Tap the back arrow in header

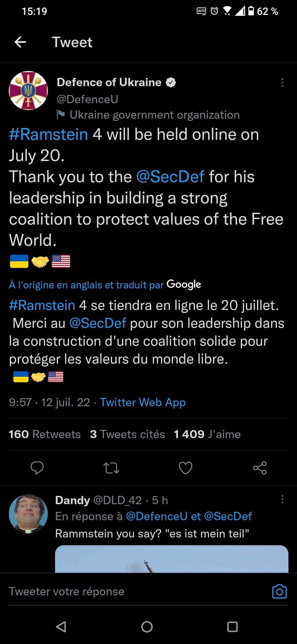[20, 42]
